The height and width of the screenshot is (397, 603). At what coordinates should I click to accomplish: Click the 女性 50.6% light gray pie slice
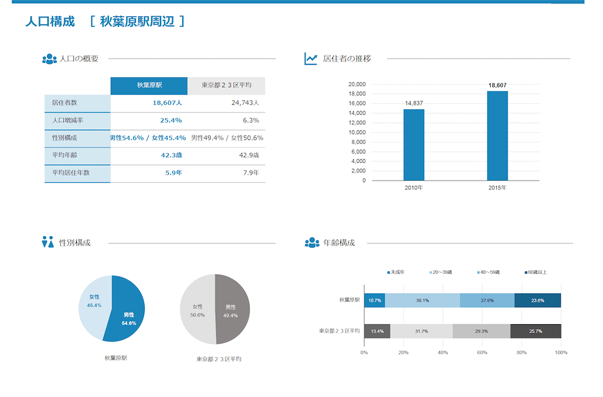pyautogui.click(x=196, y=310)
